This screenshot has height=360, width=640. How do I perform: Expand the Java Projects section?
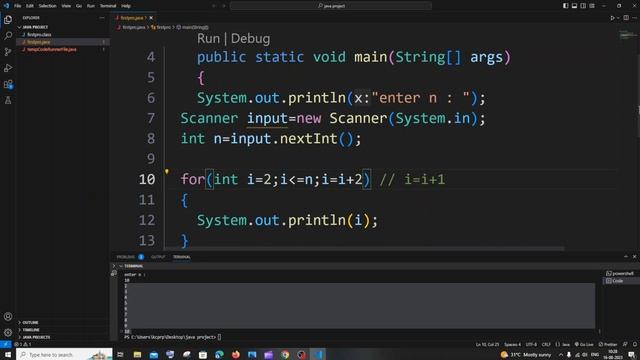pos(36,337)
